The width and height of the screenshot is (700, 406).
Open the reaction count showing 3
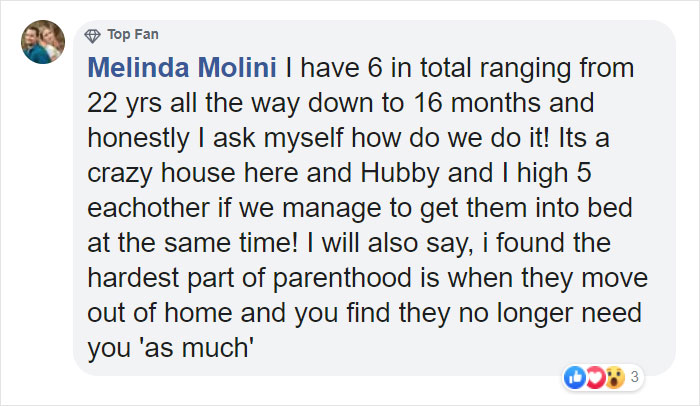point(633,377)
